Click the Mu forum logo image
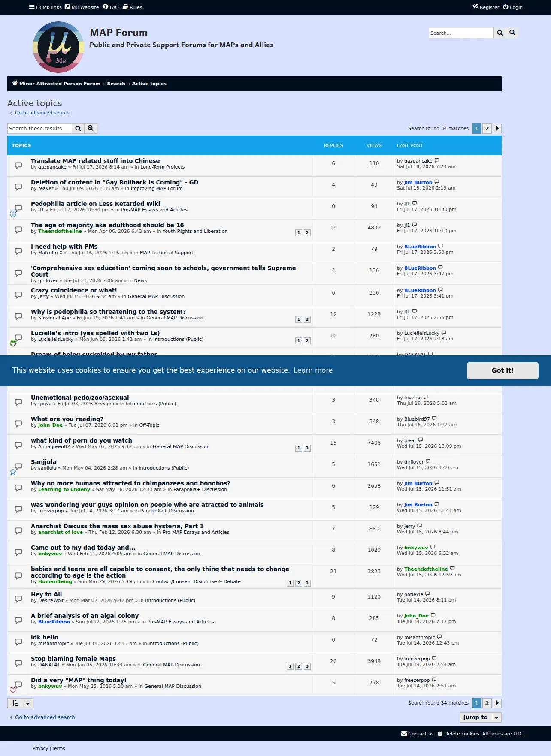 click(58, 48)
